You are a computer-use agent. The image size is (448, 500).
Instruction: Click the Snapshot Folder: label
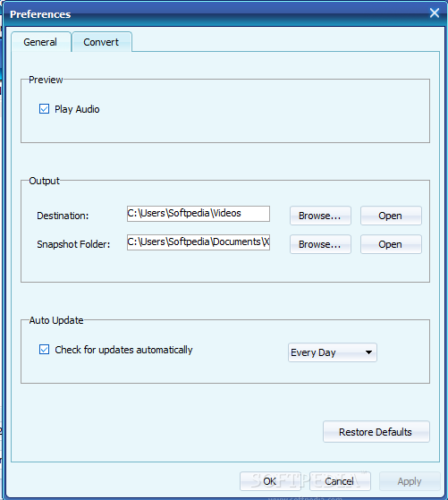click(73, 244)
